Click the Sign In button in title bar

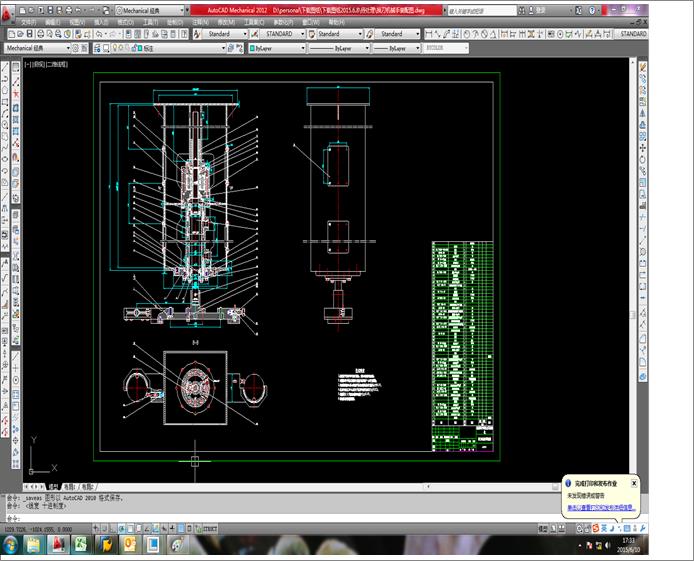[x=536, y=10]
